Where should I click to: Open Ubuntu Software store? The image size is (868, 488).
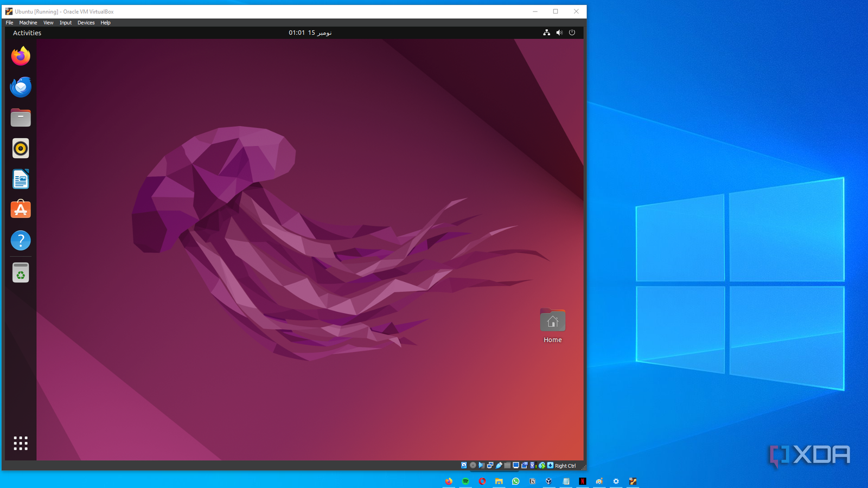pos(21,210)
